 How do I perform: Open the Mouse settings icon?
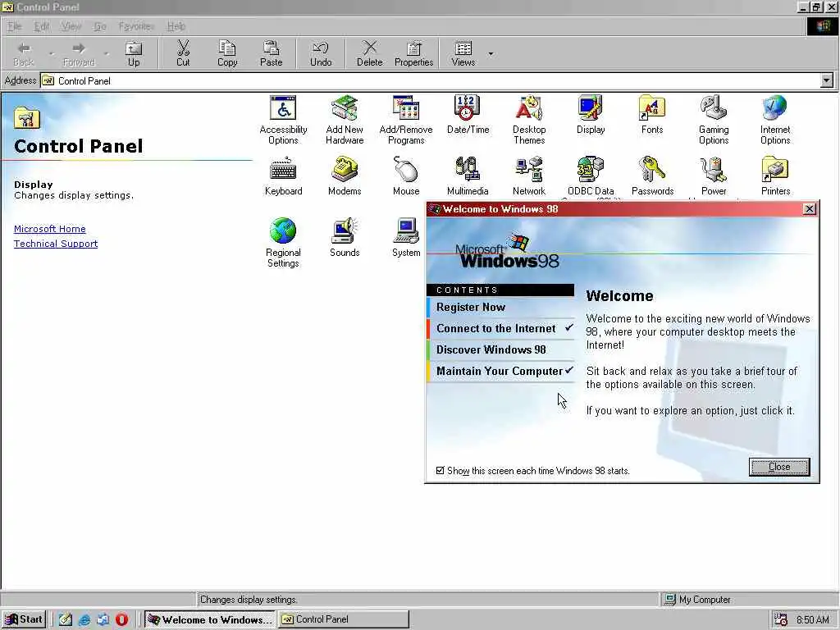pos(405,176)
